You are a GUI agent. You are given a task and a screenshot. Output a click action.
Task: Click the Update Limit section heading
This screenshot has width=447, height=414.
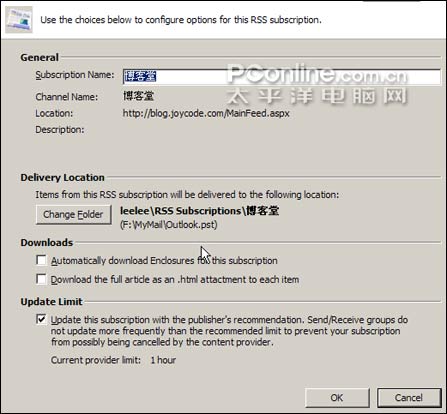click(51, 302)
